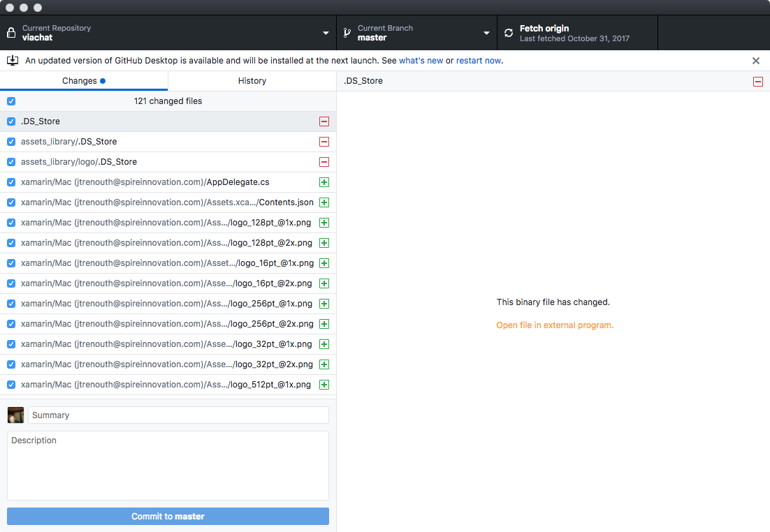
Task: Click the sync arrows icon for Fetch origin
Action: point(509,33)
